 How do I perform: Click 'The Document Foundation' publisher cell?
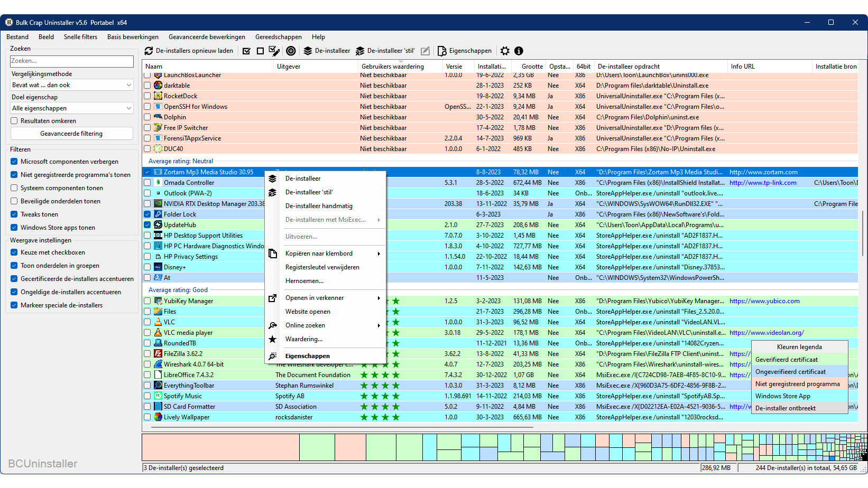(x=313, y=375)
